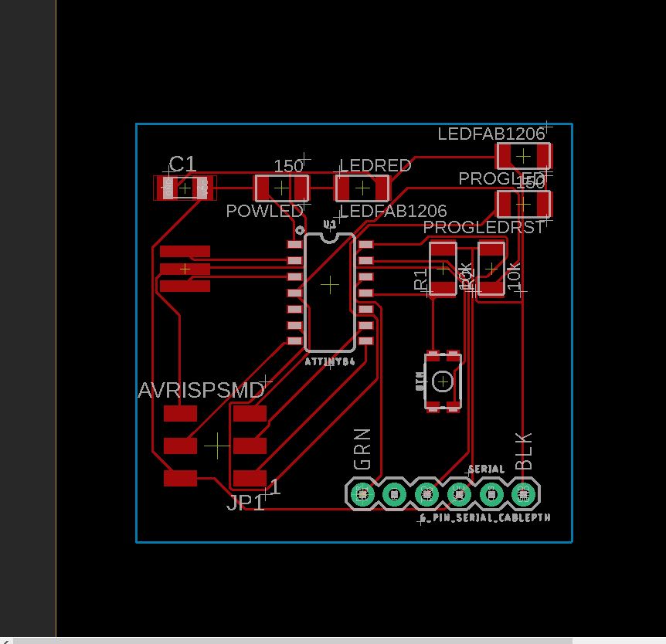Click the "C1" label
This screenshot has width=666, height=644.
[x=182, y=164]
